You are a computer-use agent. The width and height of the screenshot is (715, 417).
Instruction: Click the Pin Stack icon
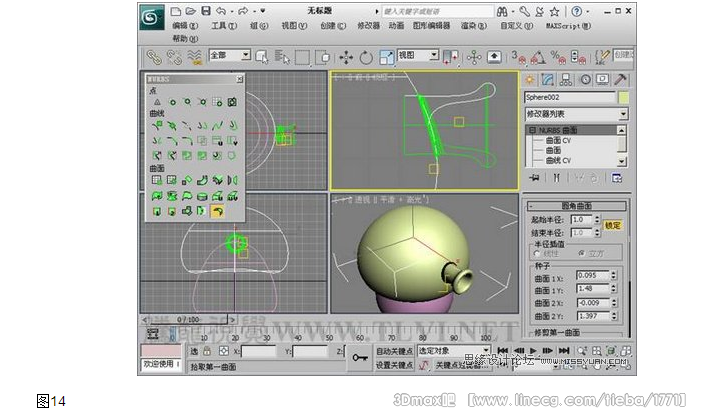click(534, 178)
